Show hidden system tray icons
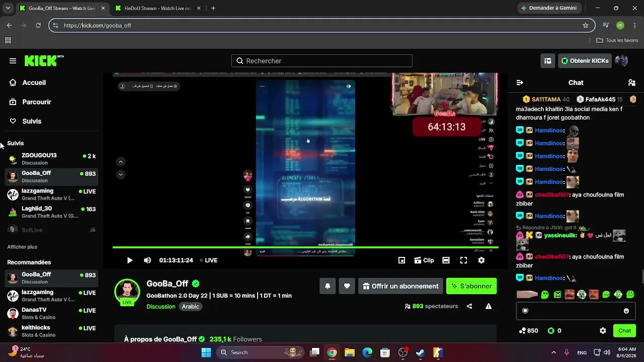The image size is (644, 362). [553, 352]
